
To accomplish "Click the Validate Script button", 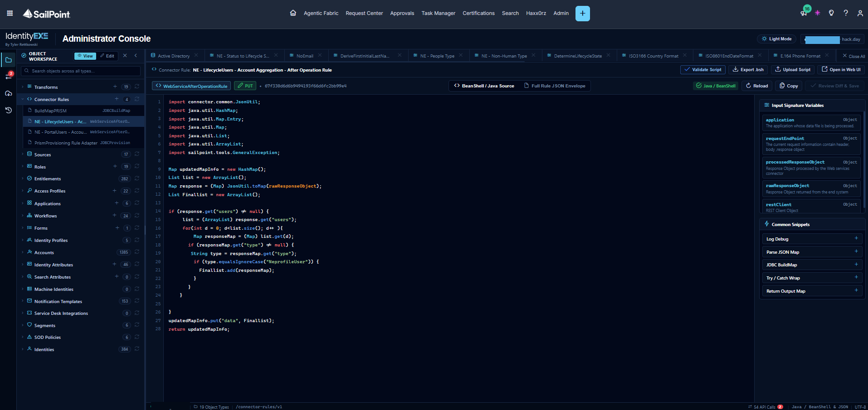I will coord(703,69).
